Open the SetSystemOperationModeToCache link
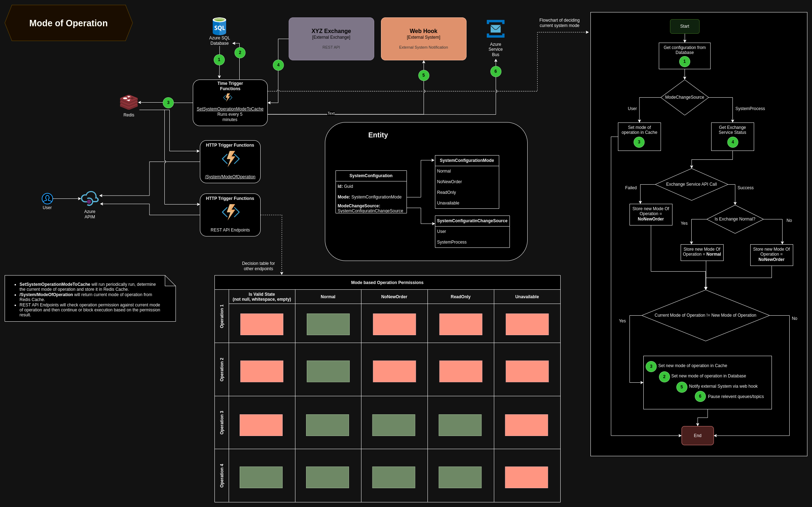 (x=230, y=109)
